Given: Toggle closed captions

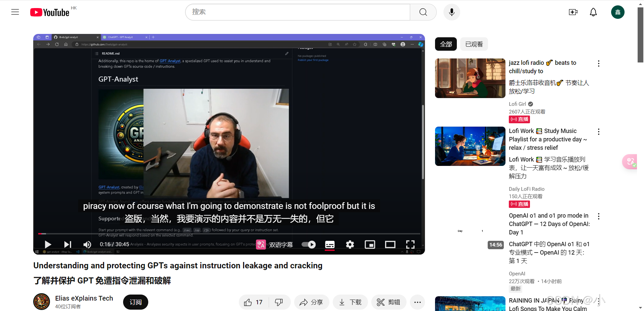Looking at the screenshot, I should pyautogui.click(x=330, y=245).
